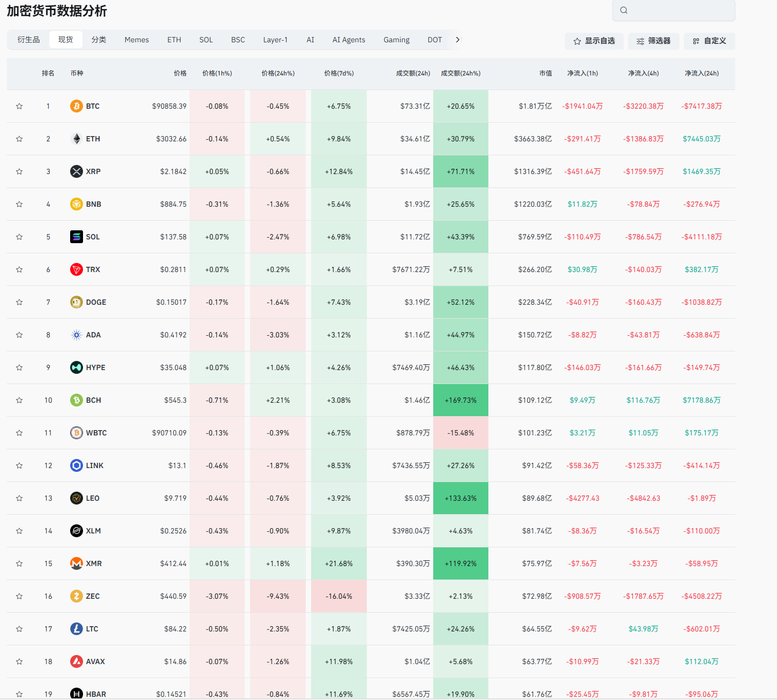Select the Memes category tab

click(137, 40)
